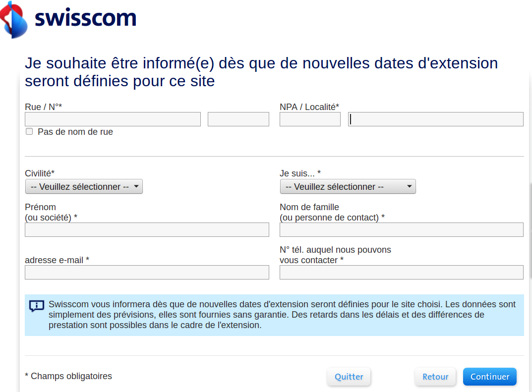Click the Swisscom logo icon
The width and height of the screenshot is (532, 392).
click(13, 20)
